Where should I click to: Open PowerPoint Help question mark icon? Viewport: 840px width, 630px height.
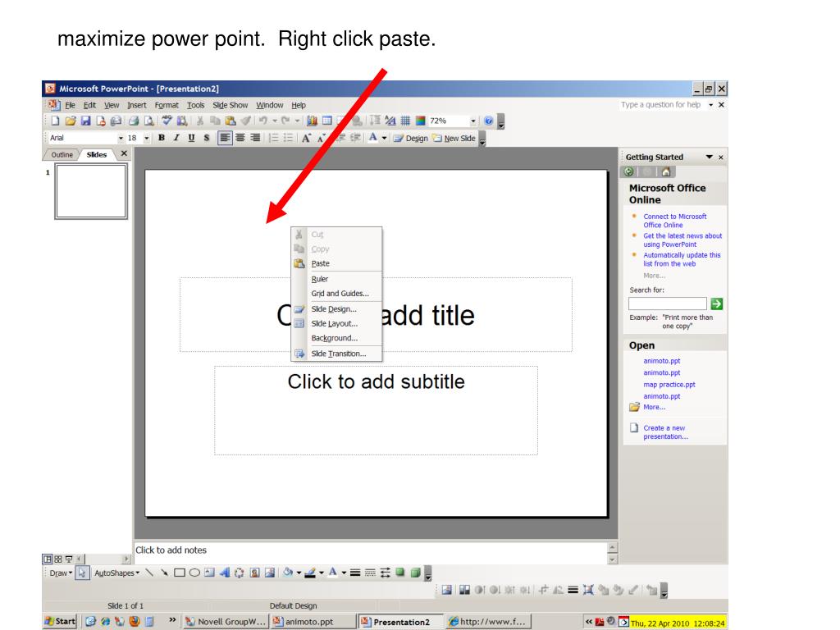[x=489, y=121]
